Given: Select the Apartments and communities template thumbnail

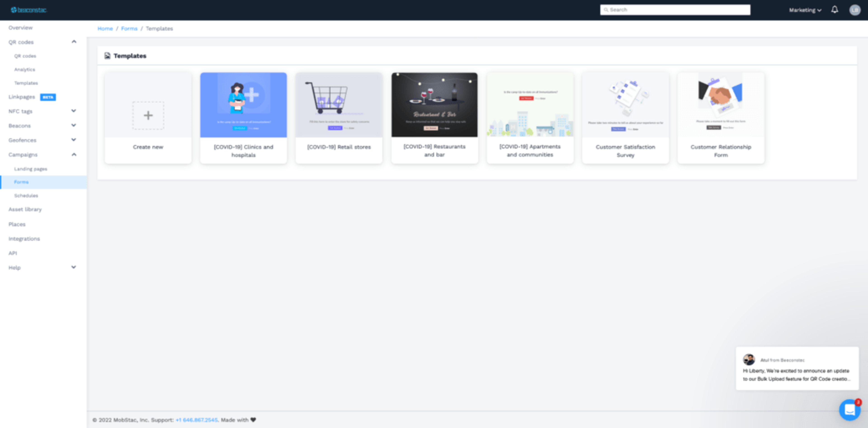Looking at the screenshot, I should [530, 105].
